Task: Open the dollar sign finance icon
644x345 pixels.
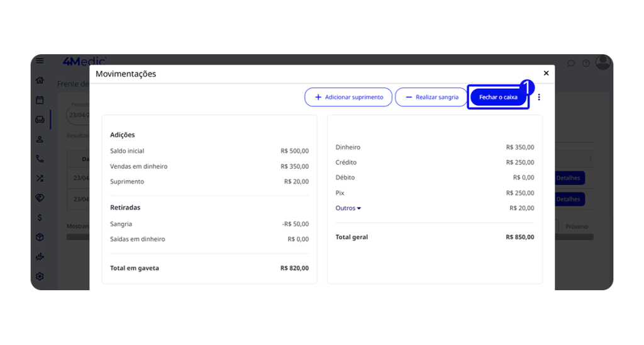Action: tap(40, 217)
